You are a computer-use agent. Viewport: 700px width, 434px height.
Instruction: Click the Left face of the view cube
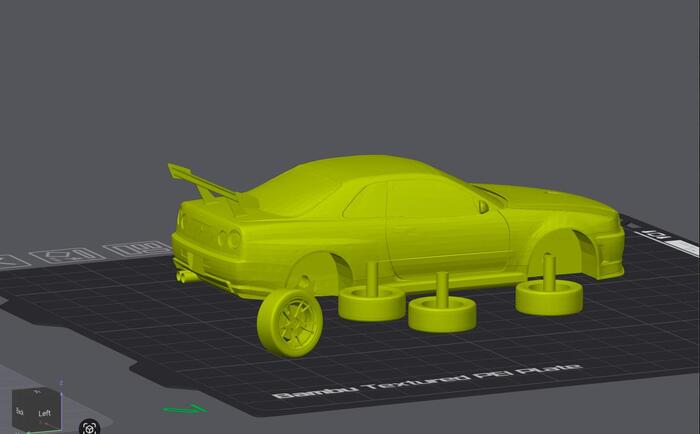pyautogui.click(x=44, y=413)
